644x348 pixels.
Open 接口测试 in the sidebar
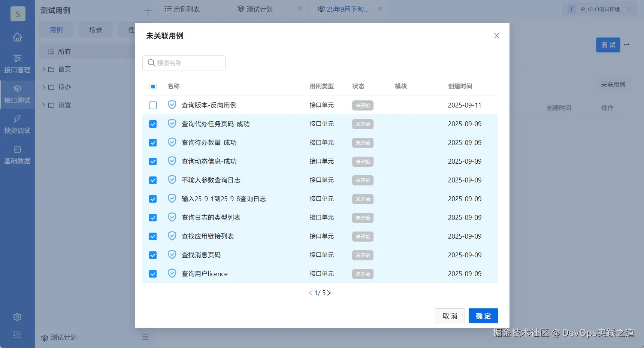17,94
